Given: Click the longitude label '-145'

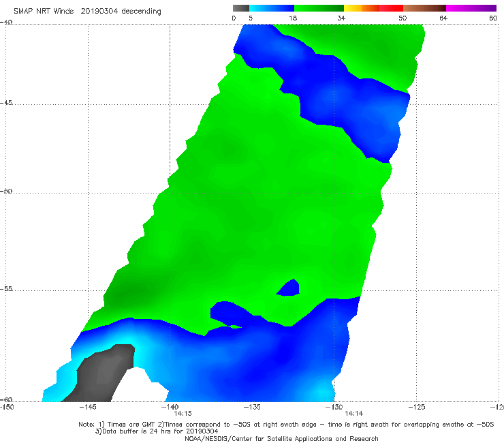Looking at the screenshot, I should click(x=88, y=407).
